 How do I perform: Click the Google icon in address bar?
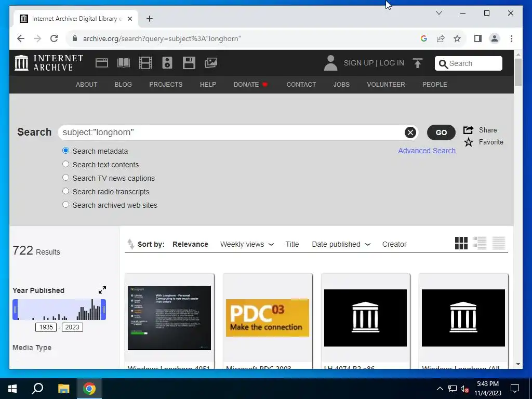424,38
